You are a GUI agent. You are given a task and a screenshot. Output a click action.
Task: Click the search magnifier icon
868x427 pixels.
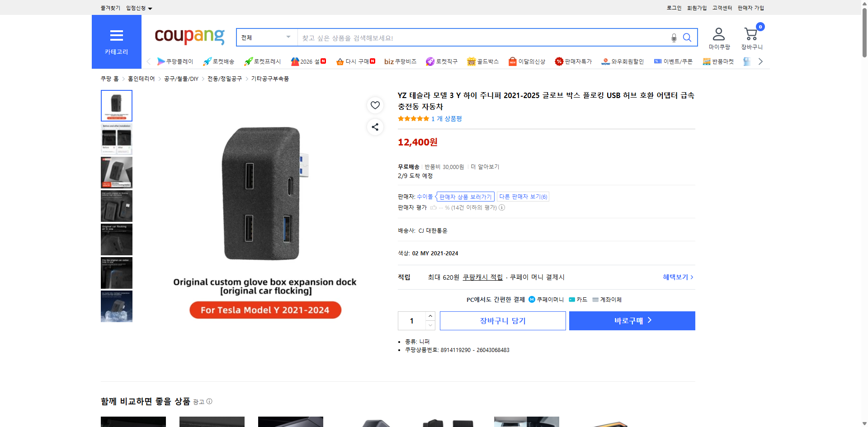coord(687,38)
